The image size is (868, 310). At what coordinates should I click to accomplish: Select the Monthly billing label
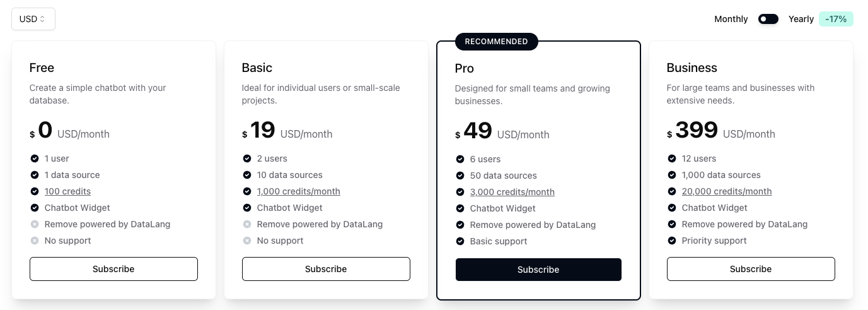pos(731,19)
